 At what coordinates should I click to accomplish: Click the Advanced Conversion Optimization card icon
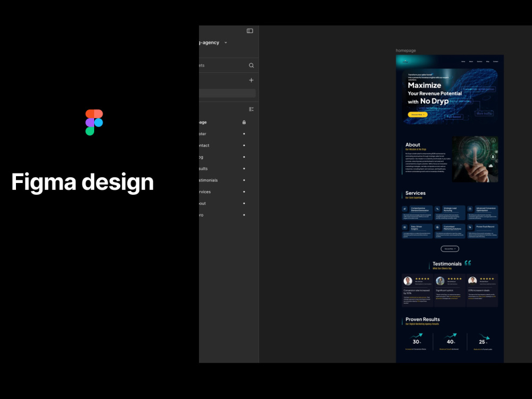pyautogui.click(x=470, y=209)
